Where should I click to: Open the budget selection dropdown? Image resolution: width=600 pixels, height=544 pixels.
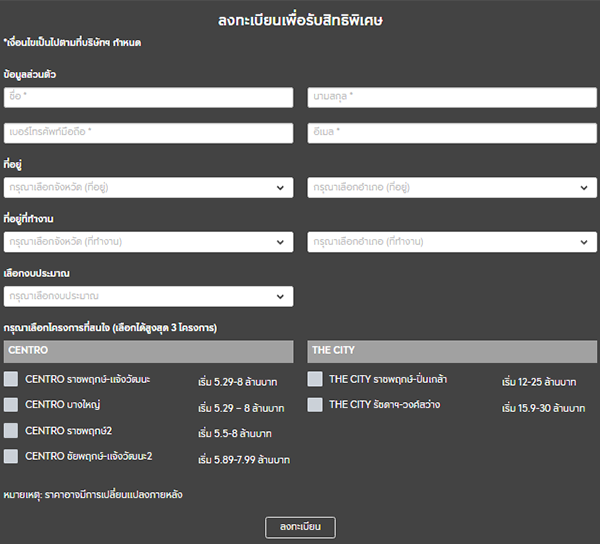coord(148,297)
